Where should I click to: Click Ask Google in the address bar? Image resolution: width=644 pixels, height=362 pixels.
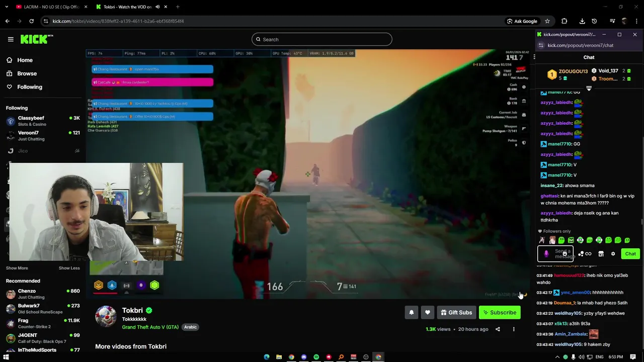click(x=522, y=21)
